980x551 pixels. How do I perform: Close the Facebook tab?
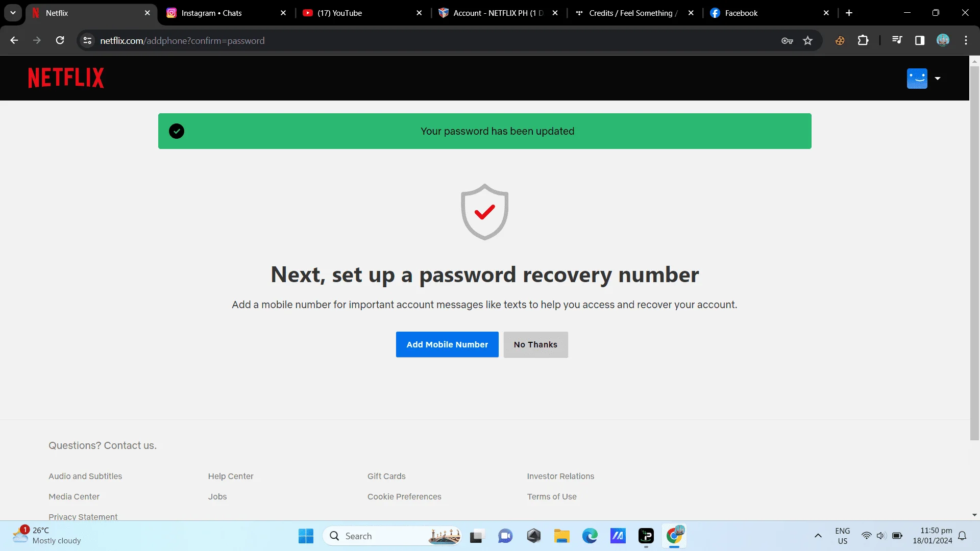coord(826,13)
